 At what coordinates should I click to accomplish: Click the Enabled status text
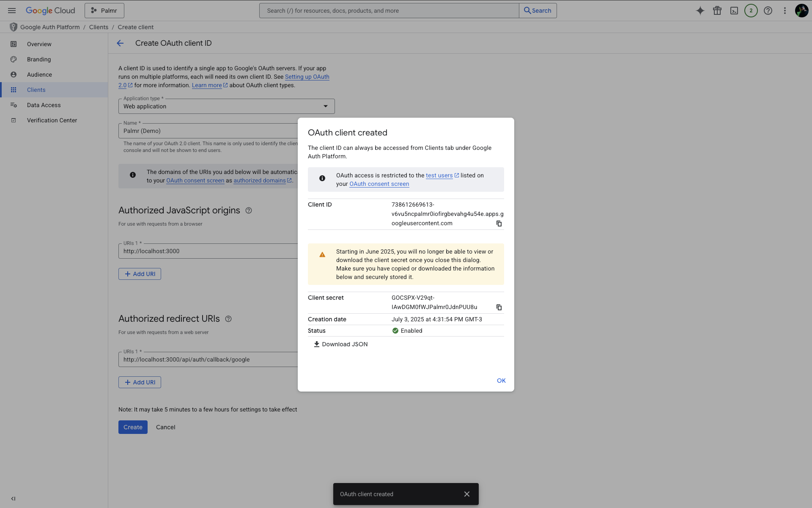(x=411, y=331)
